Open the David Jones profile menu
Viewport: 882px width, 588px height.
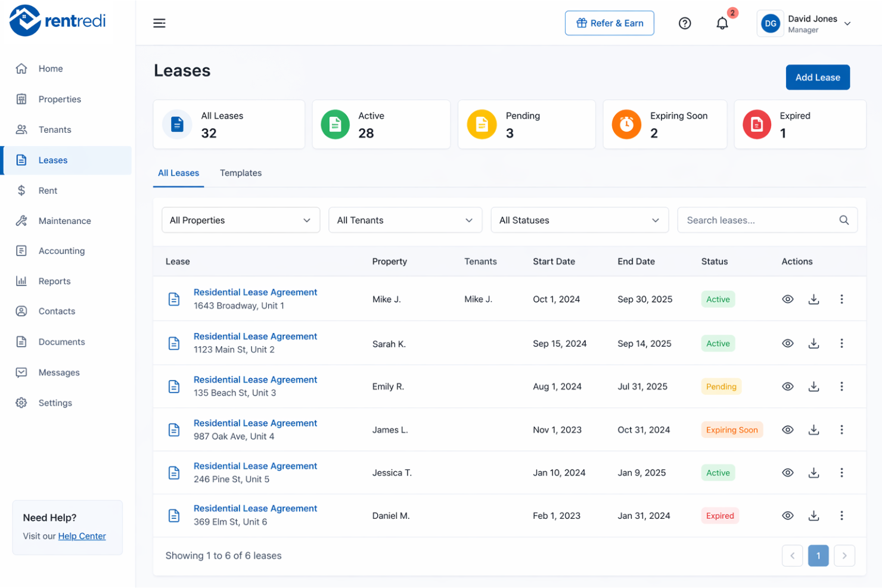click(x=805, y=23)
